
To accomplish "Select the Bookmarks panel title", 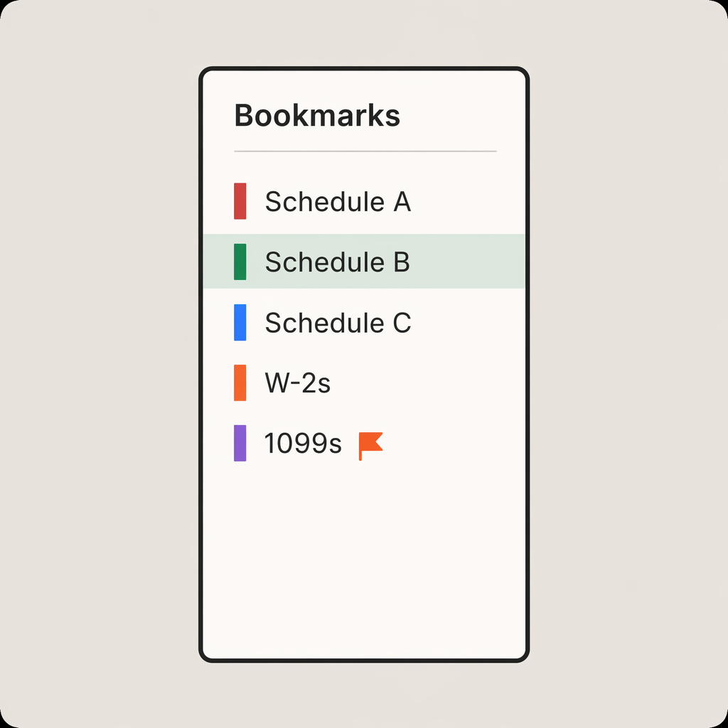I will [317, 115].
